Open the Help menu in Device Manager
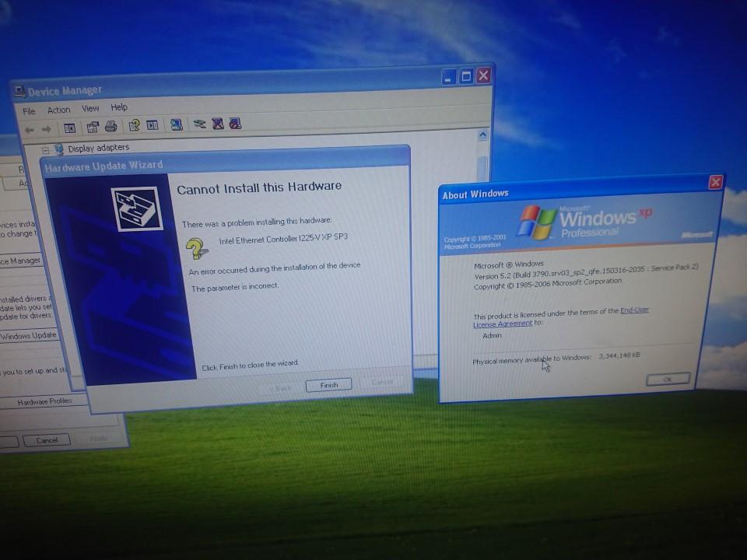 coord(119,107)
